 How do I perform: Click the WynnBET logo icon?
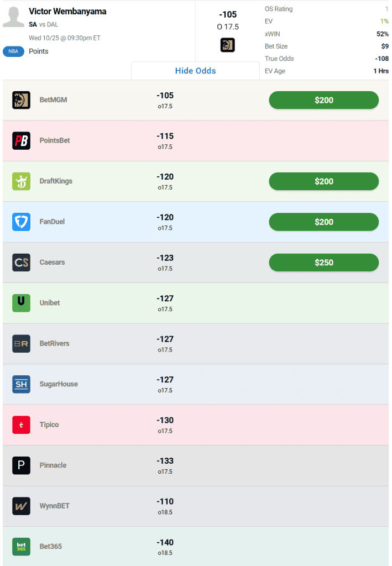(x=21, y=506)
